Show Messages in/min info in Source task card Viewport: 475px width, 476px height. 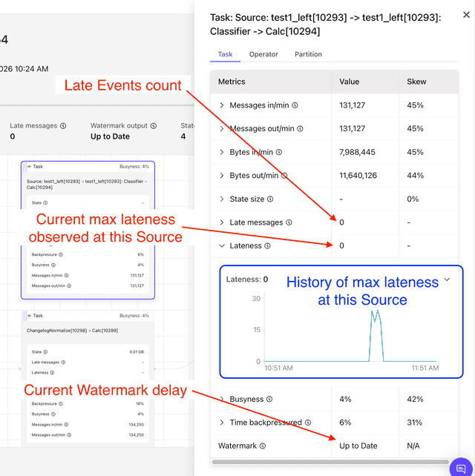tap(66, 276)
